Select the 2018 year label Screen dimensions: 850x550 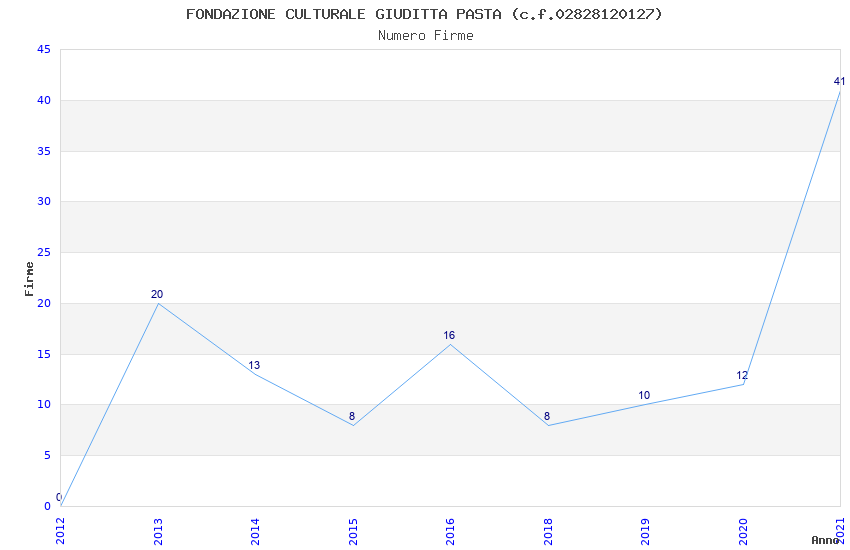(x=548, y=531)
